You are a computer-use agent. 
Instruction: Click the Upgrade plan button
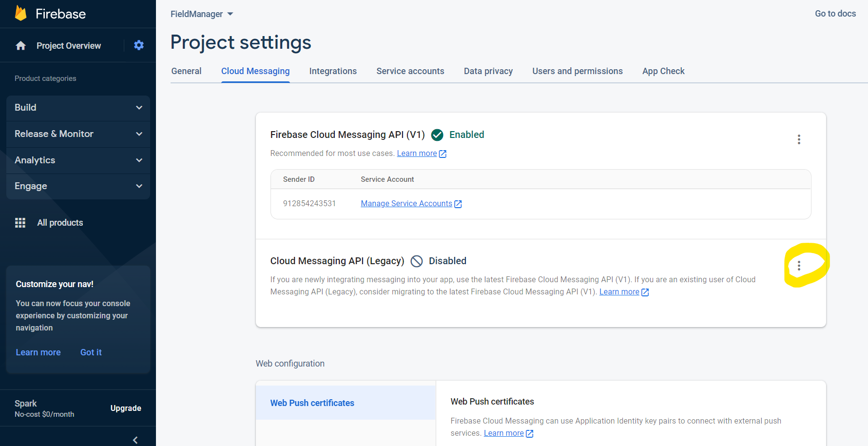pos(126,408)
